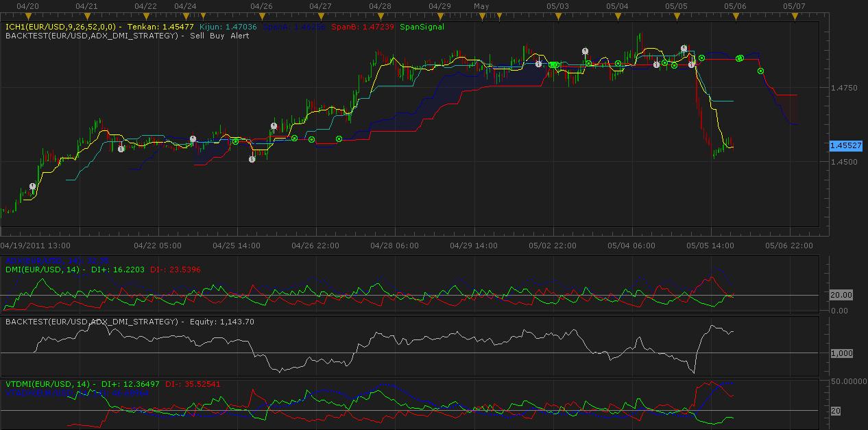Viewport: 868px width, 430px height.
Task: Click the red SpanB: 1.47239 legend entry
Action: (363, 27)
